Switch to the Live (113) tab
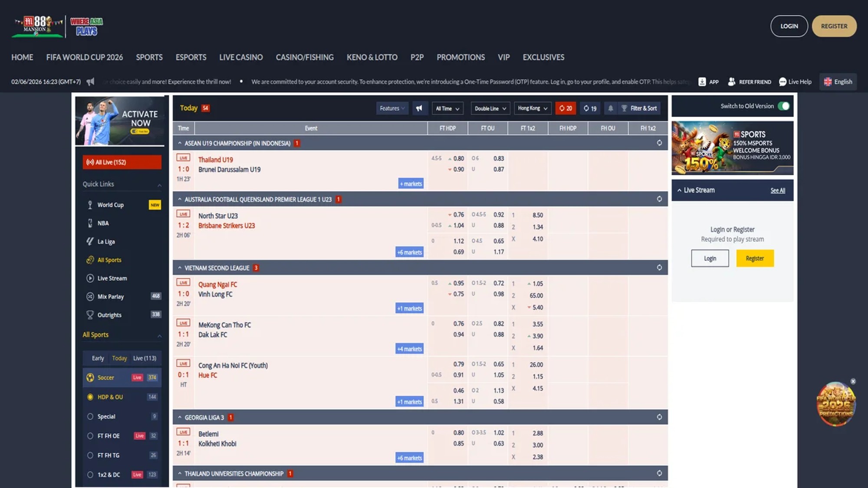This screenshot has height=488, width=868. (x=145, y=358)
